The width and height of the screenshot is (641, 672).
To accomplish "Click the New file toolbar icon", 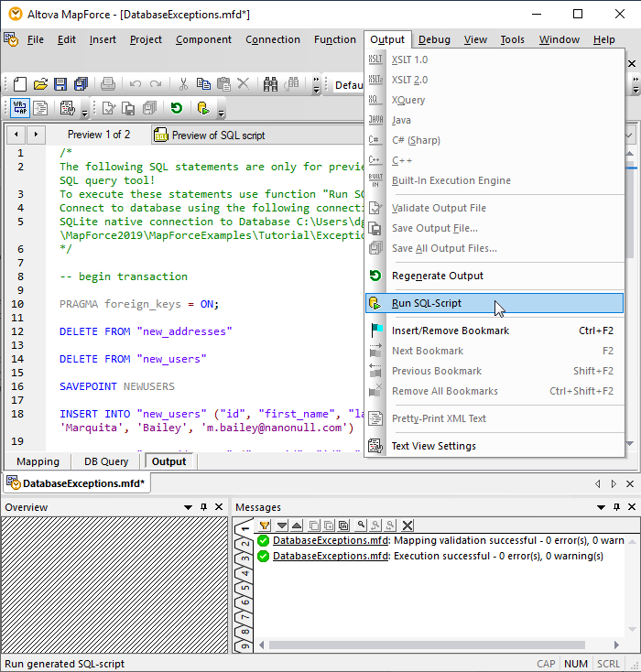I will click(19, 84).
